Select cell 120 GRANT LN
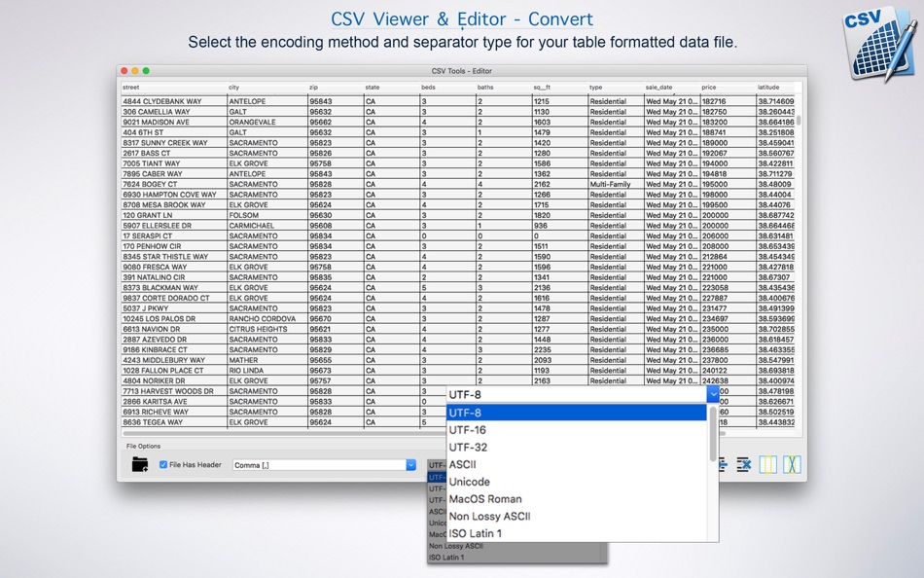Screen dimensions: 924x578 174,215
